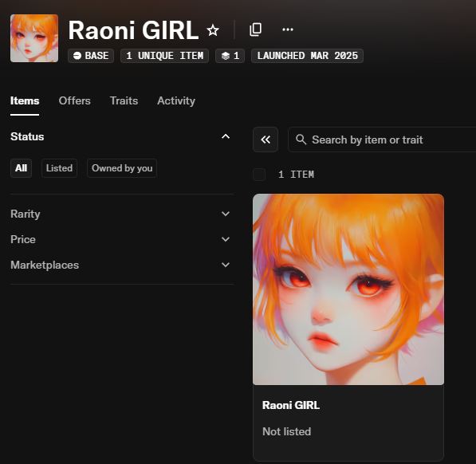476x464 pixels.
Task: Click the Raoni GIRL item name
Action: pyautogui.click(x=291, y=405)
